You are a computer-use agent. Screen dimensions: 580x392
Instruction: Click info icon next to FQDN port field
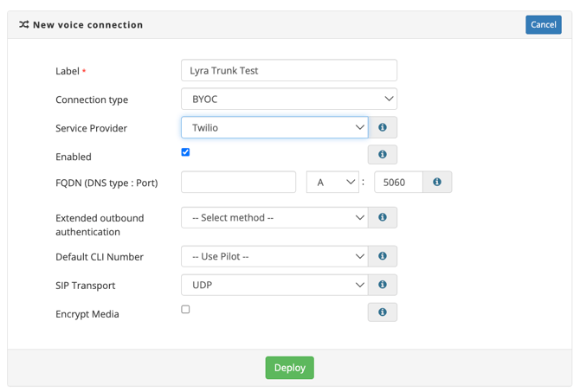437,182
